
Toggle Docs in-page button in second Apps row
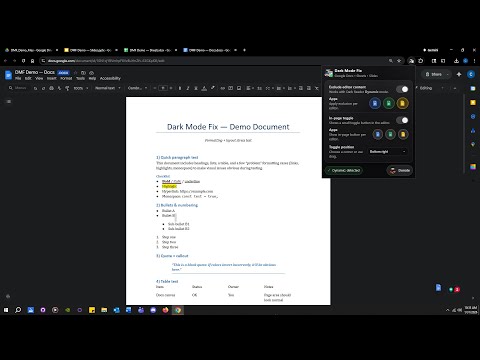click(x=378, y=134)
